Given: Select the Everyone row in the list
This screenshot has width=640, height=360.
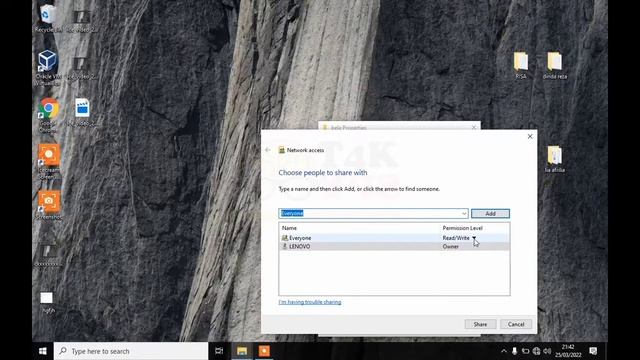Looking at the screenshot, I should pos(394,238).
